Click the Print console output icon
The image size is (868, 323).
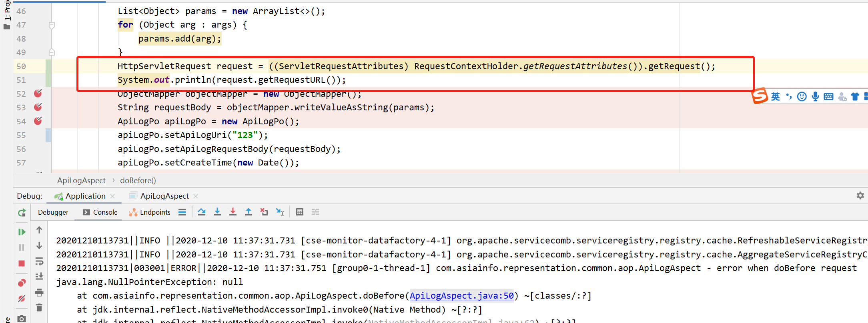[x=39, y=293]
